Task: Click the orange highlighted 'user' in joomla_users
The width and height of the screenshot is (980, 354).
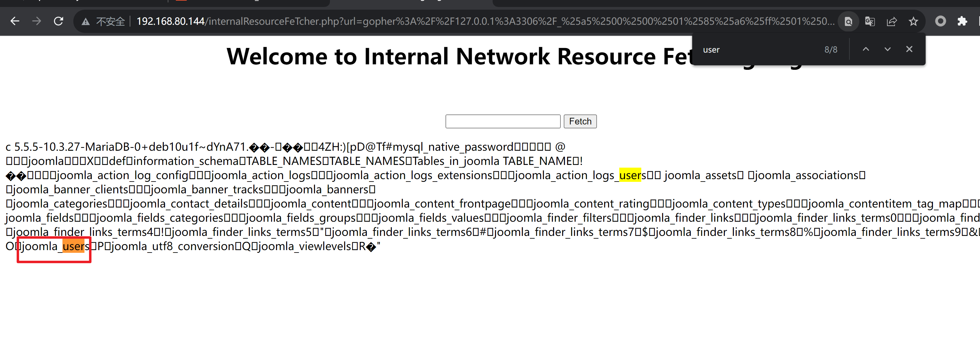Action: [73, 246]
